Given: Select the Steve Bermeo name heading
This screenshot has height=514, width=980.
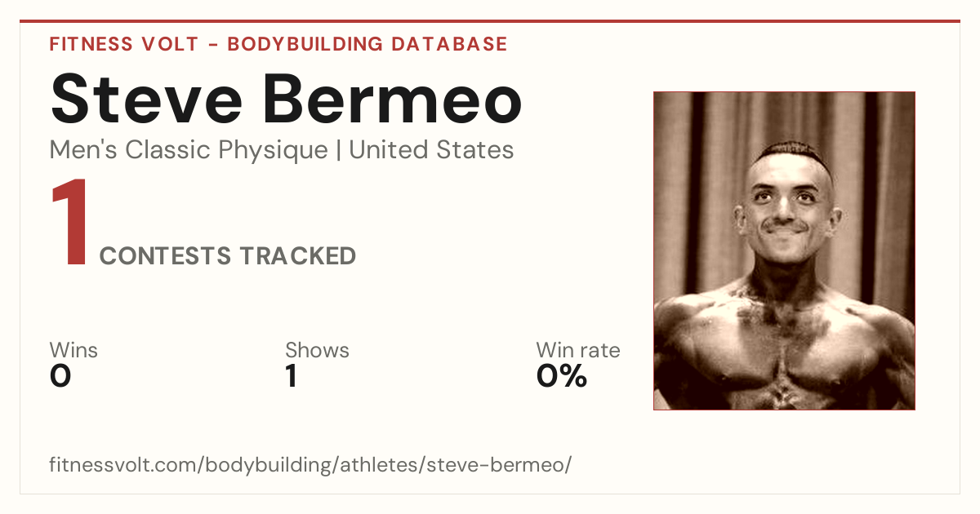Looking at the screenshot, I should click(286, 100).
